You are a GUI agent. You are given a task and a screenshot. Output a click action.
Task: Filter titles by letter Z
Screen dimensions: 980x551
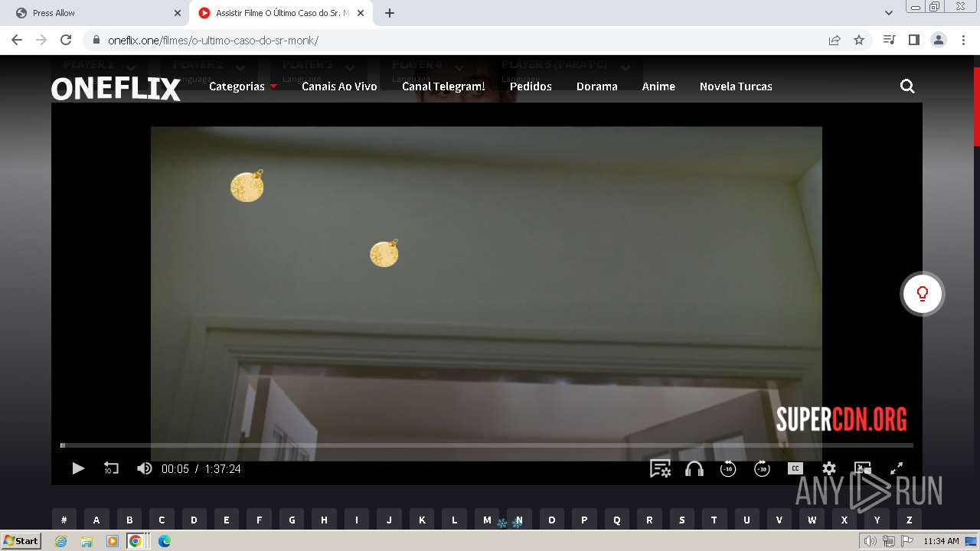910,520
